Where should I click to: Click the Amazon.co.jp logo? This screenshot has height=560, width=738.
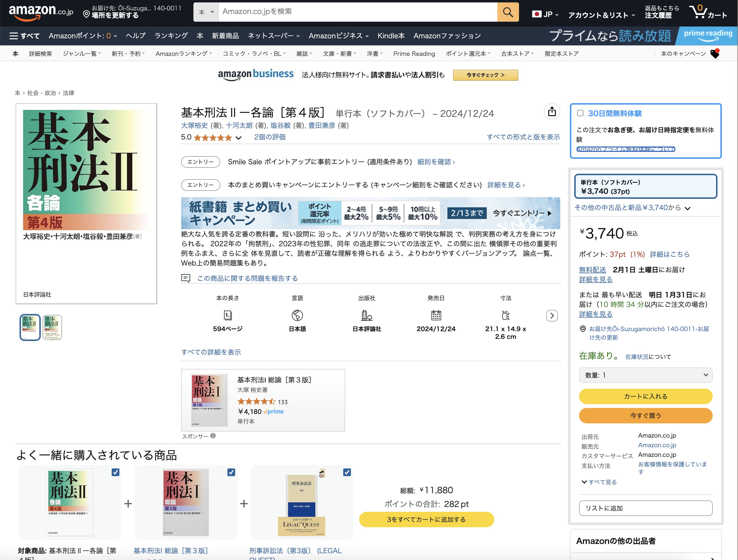tap(41, 13)
